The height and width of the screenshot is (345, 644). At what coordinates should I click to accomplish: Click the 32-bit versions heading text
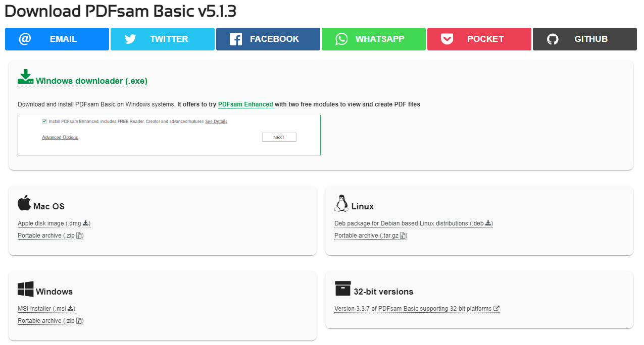click(383, 292)
